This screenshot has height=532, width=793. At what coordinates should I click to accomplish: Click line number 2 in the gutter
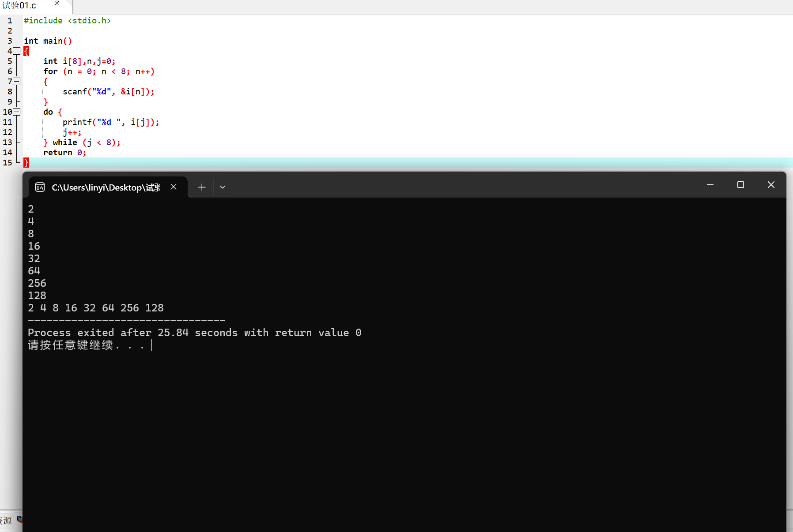click(10, 30)
